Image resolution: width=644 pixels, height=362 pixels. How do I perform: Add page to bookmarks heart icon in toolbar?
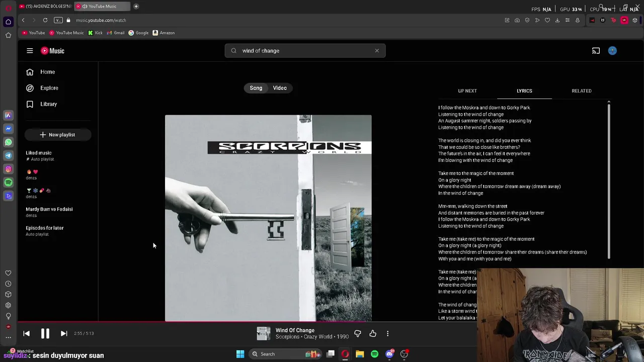(547, 20)
